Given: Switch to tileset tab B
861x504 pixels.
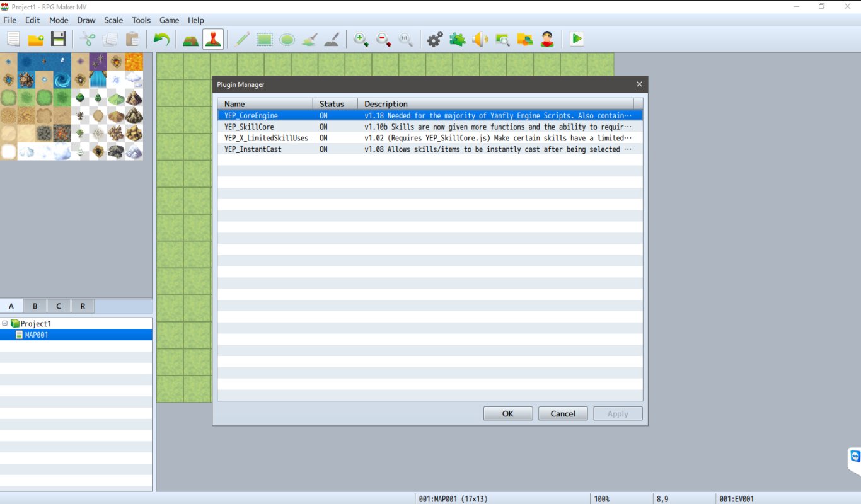Looking at the screenshot, I should (35, 306).
